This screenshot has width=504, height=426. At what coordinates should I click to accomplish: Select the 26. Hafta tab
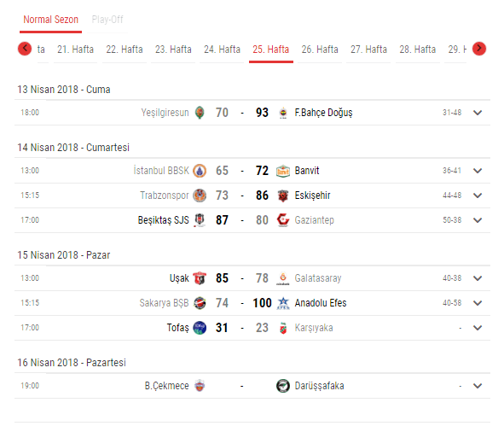pos(320,50)
